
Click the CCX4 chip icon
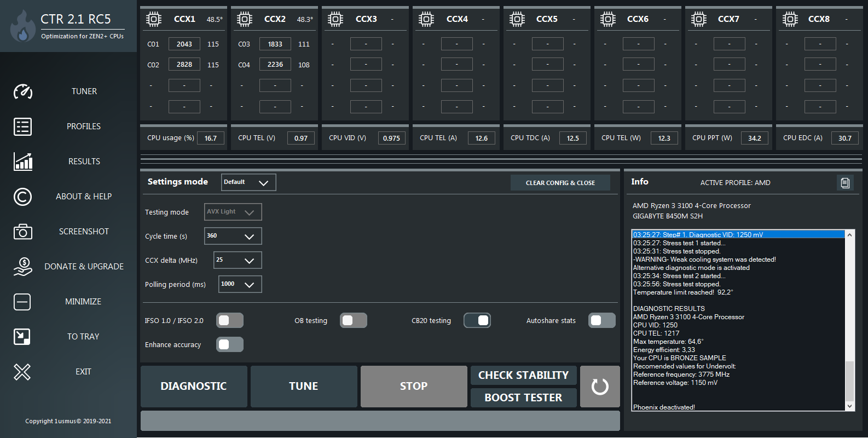(426, 19)
